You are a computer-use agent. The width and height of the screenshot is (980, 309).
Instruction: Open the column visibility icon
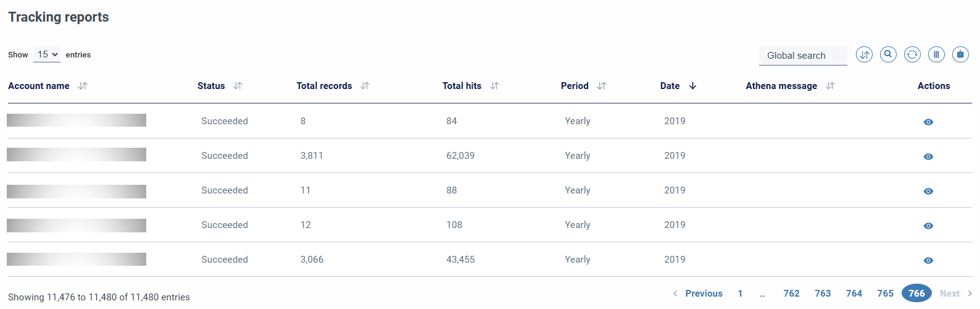(936, 55)
